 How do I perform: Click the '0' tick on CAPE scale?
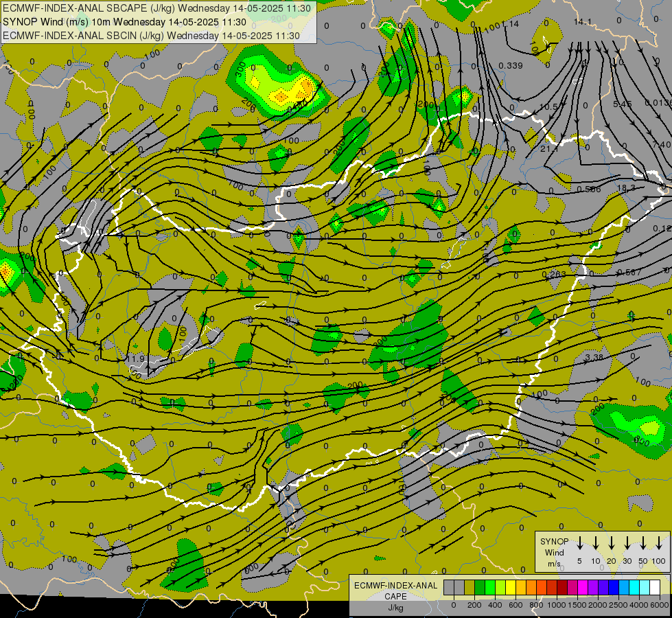(454, 605)
